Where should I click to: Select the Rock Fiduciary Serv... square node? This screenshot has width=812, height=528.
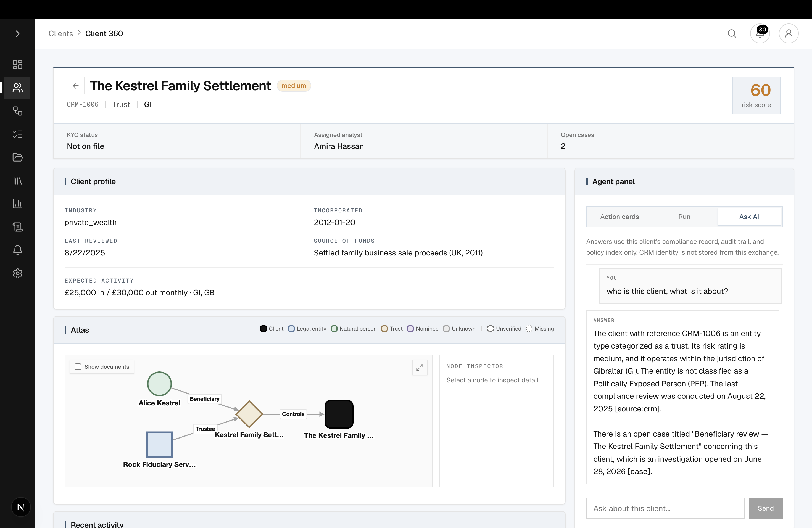point(159,444)
